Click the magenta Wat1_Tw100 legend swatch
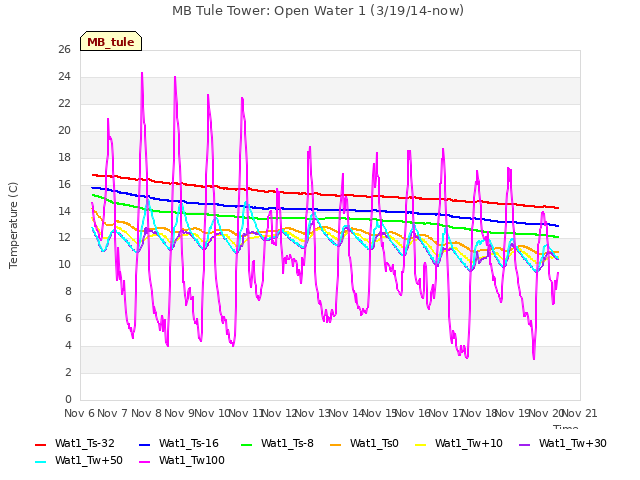Viewport: 640px width, 480px height. pyautogui.click(x=144, y=462)
